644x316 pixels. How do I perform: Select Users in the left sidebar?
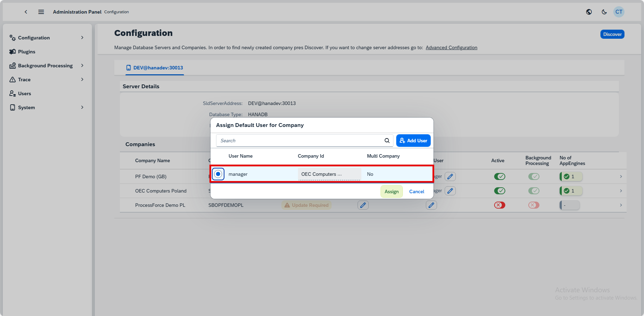tap(24, 93)
